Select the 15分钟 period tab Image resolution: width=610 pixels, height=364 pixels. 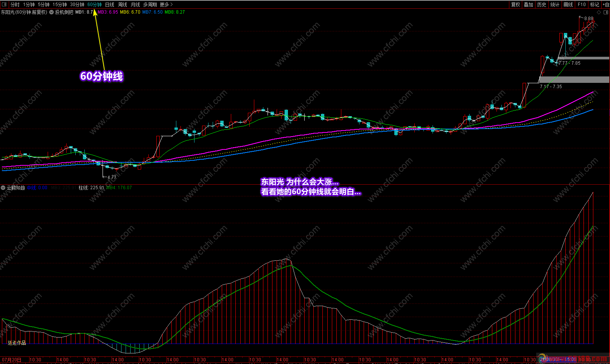click(x=59, y=5)
